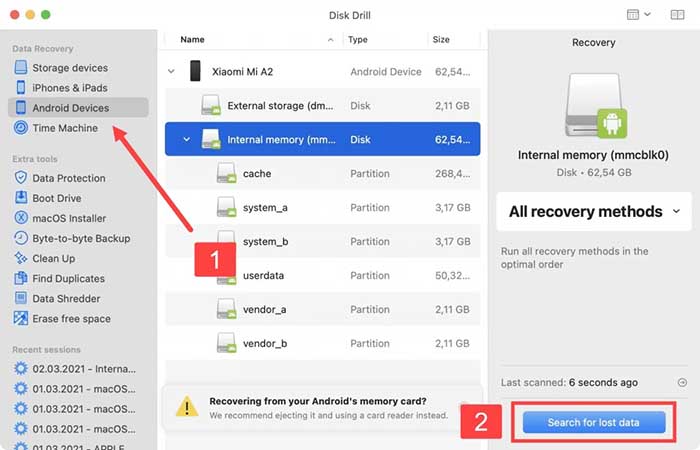Select the system_b partition row
Image resolution: width=700 pixels, height=450 pixels.
point(322,242)
